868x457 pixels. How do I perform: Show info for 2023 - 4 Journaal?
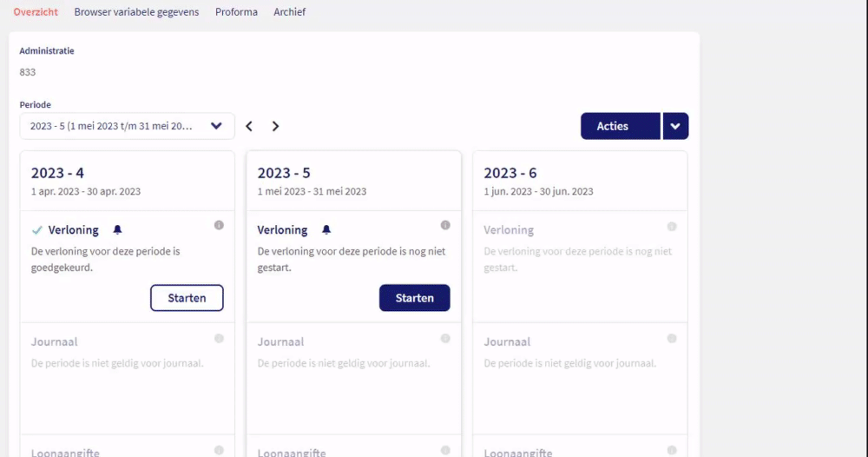click(219, 339)
